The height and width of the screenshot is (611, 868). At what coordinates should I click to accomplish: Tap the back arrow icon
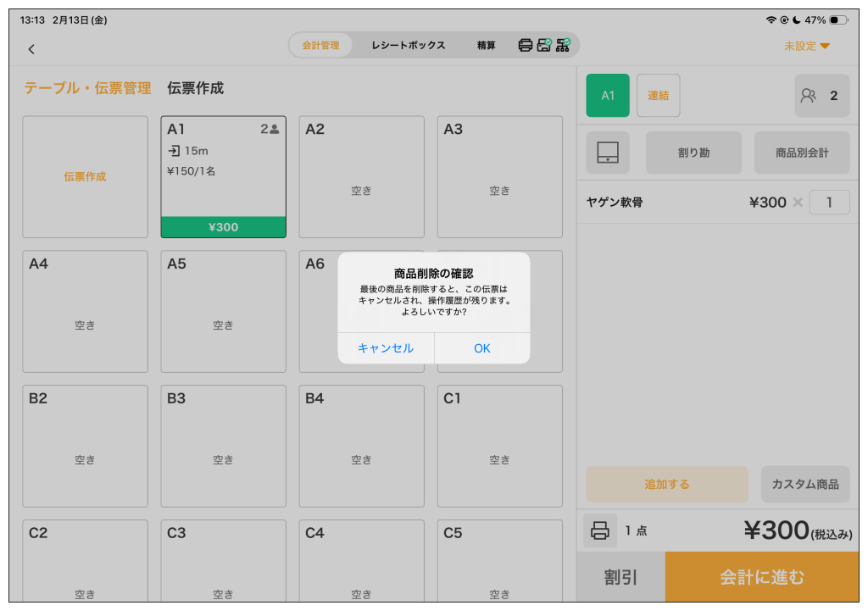click(31, 49)
